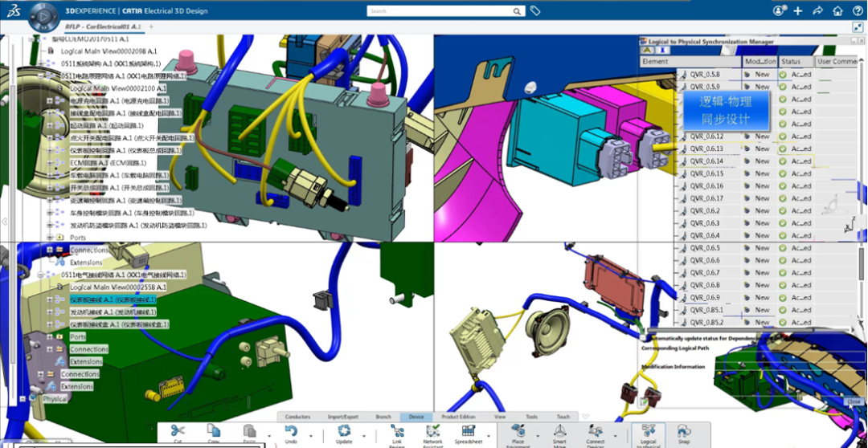Select the 变速箱控制回路 A.1 tree item
This screenshot has height=448, width=868.
(126, 200)
